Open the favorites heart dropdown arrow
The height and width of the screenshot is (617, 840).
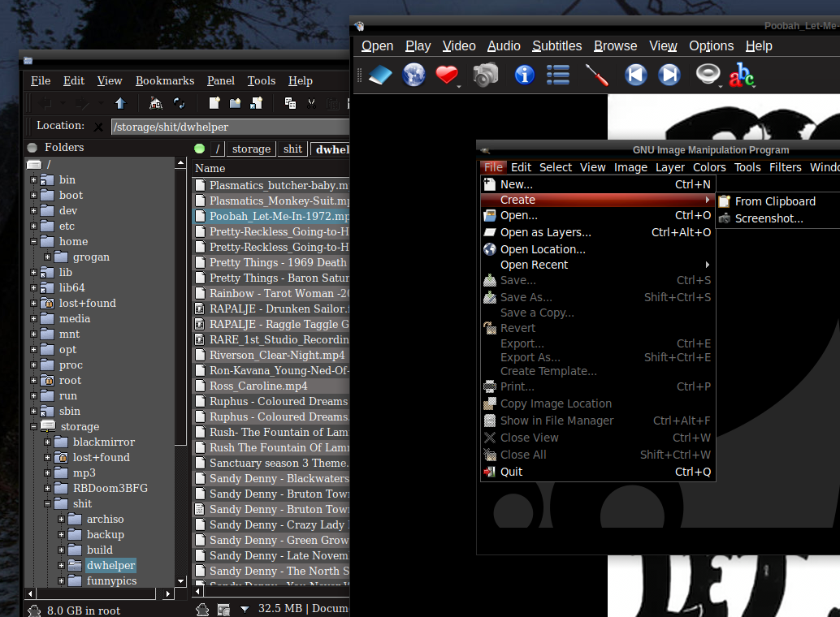(x=459, y=86)
